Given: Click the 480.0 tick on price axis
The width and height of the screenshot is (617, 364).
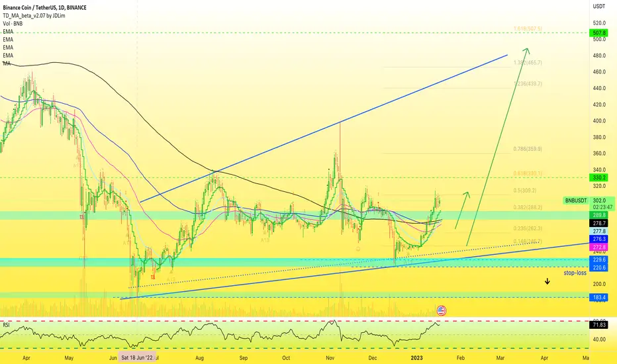Looking at the screenshot, I should (x=599, y=56).
